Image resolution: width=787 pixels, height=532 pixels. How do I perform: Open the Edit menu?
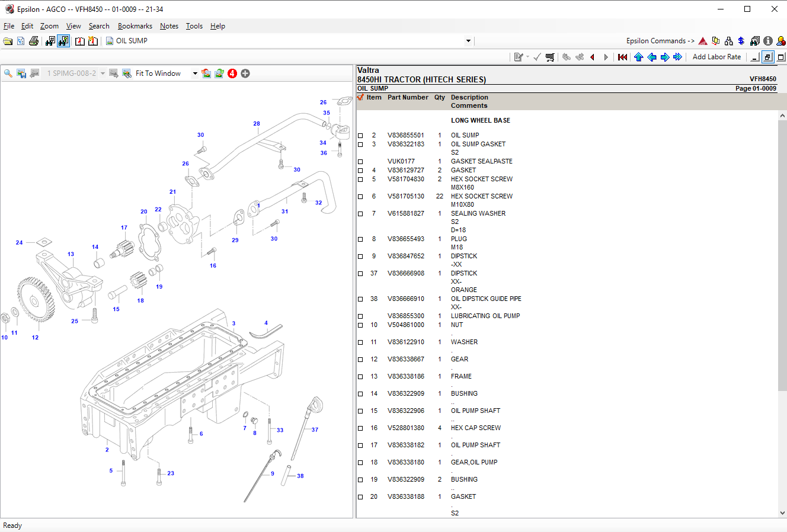coord(27,26)
